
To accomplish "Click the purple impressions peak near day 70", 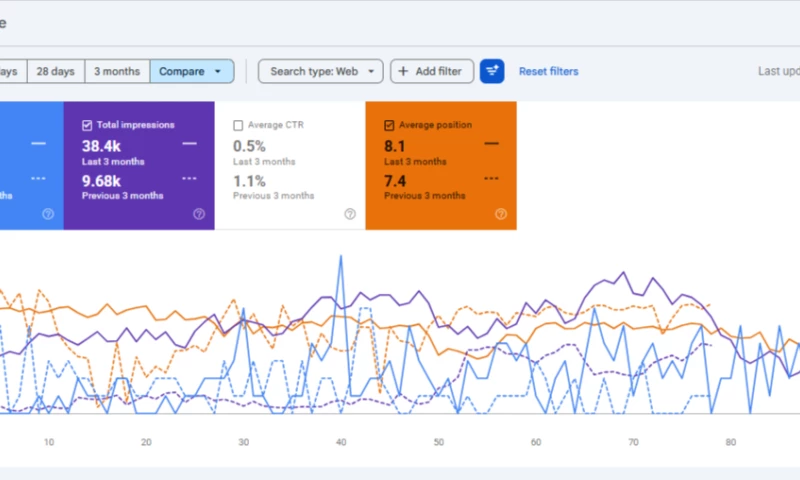I will pos(623,273).
